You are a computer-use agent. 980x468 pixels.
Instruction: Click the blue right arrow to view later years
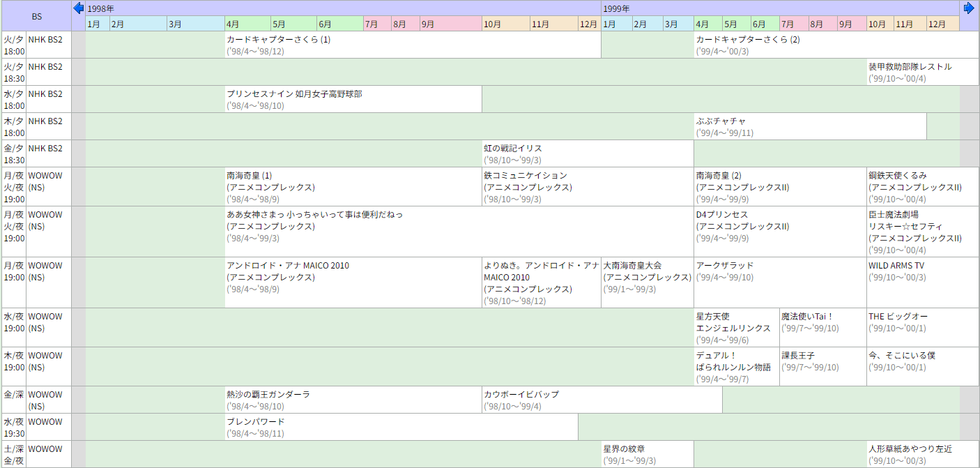point(969,8)
